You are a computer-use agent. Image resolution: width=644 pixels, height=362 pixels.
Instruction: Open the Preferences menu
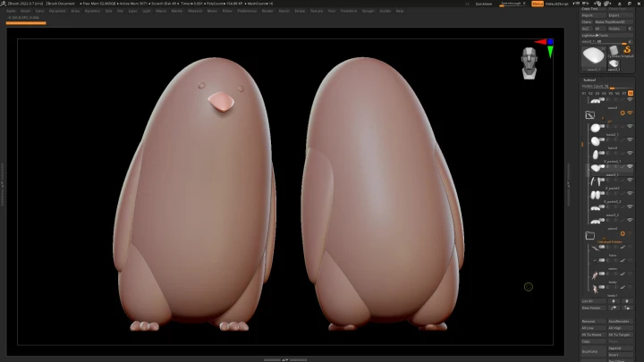pos(246,11)
